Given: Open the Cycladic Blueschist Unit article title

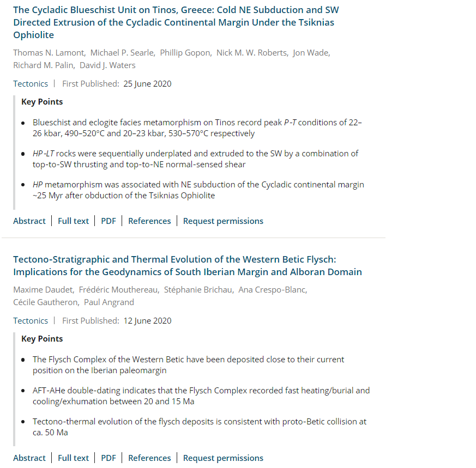Looking at the screenshot, I should [176, 22].
